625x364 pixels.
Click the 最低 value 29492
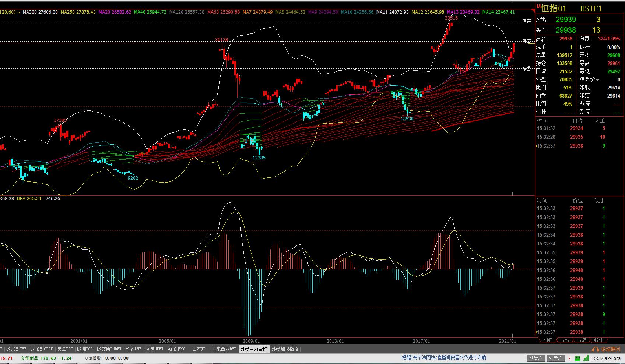tap(614, 71)
